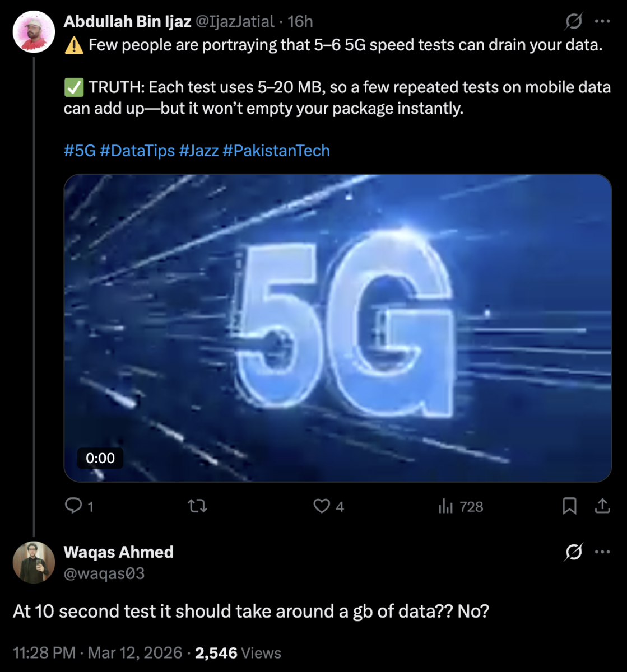Bookmark Abdullah's 5G tweet

click(x=569, y=506)
